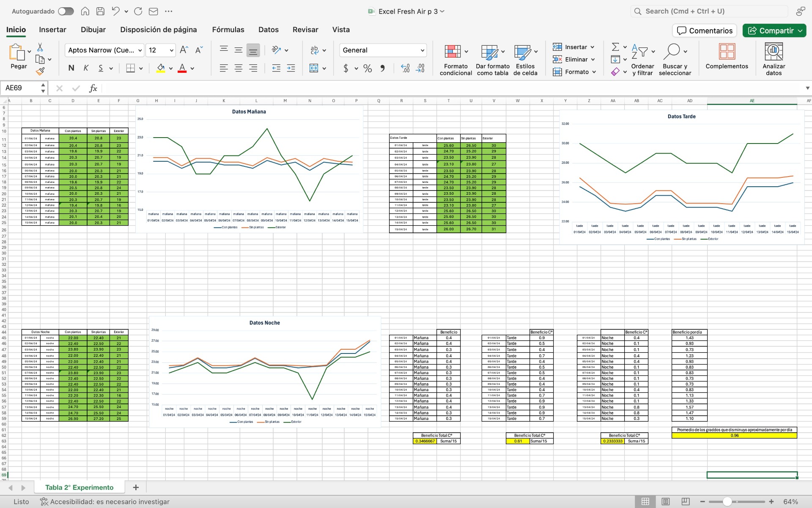
Task: Click the Cut scissors icon
Action: click(x=40, y=47)
